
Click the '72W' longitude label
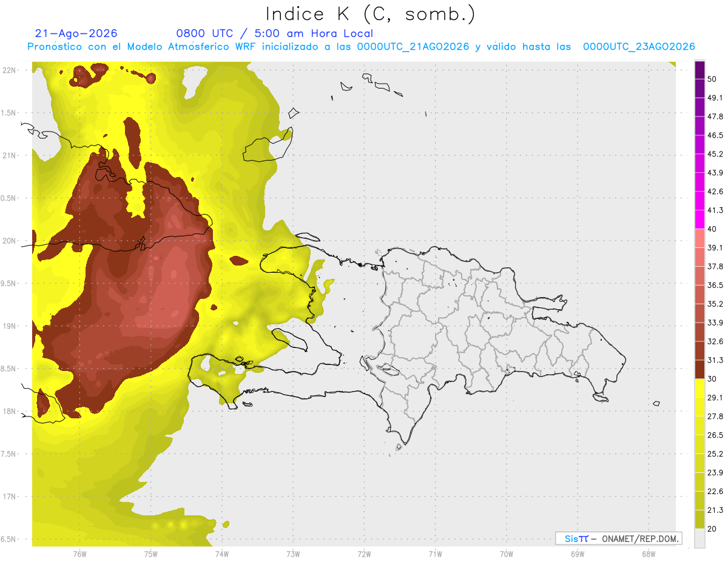[364, 554]
